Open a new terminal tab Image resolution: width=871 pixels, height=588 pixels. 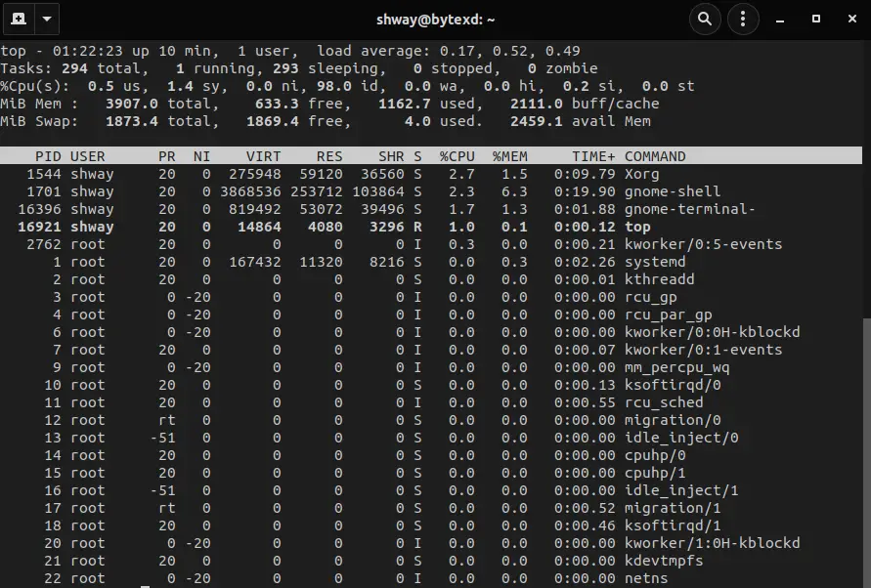click(x=19, y=19)
